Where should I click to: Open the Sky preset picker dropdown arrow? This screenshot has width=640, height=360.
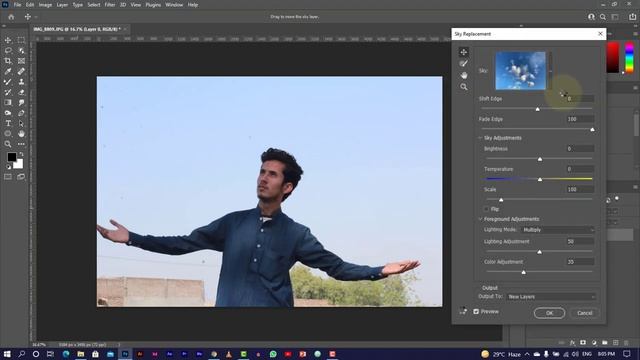click(x=550, y=71)
